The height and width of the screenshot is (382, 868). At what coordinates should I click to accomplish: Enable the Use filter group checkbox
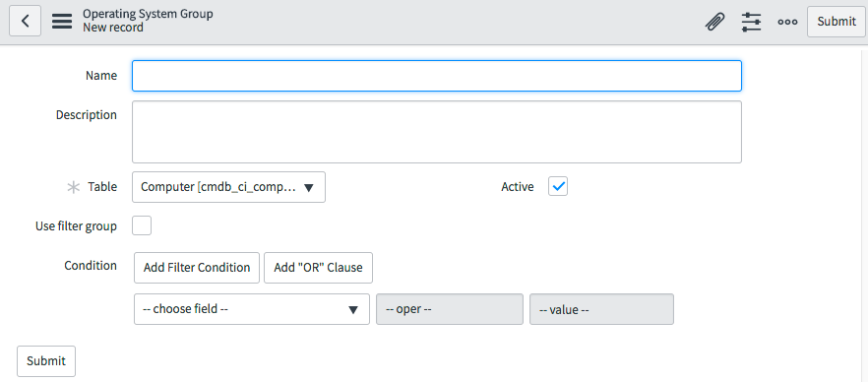[142, 225]
